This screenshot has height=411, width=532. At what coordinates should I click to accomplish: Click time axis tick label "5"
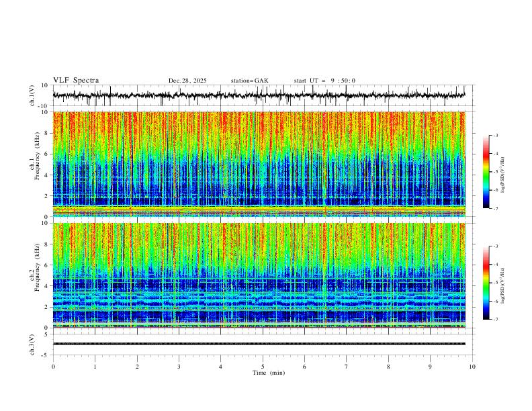pos(263,367)
